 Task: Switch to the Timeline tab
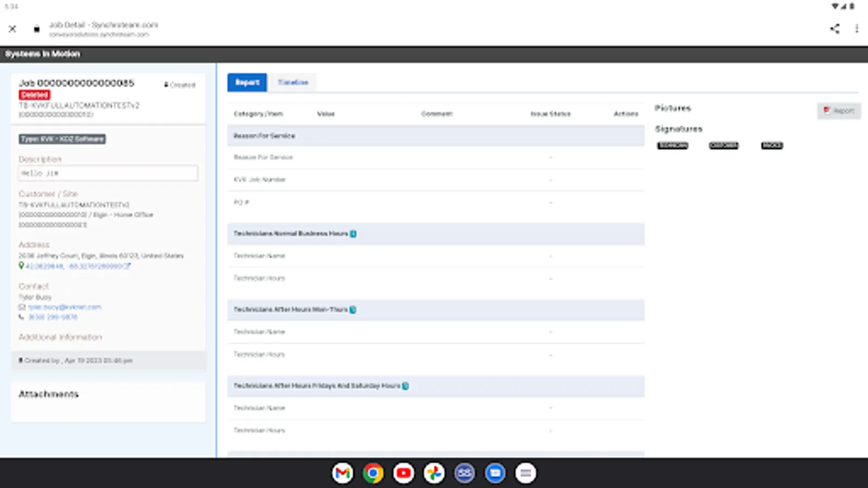point(293,82)
